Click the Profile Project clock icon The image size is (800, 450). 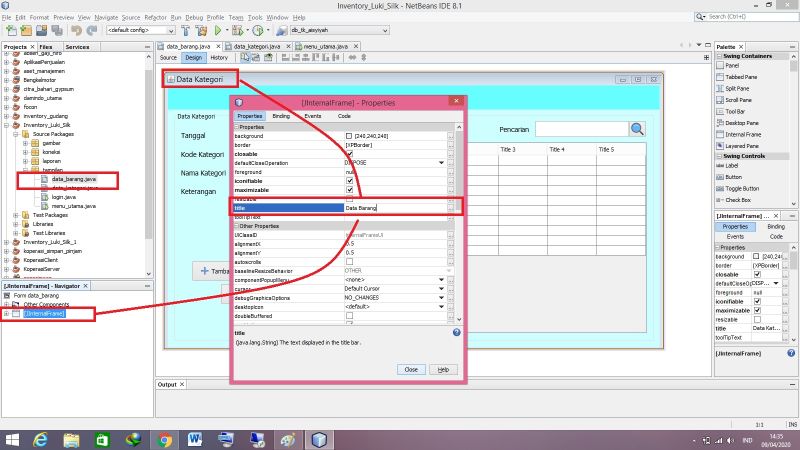pos(258,31)
